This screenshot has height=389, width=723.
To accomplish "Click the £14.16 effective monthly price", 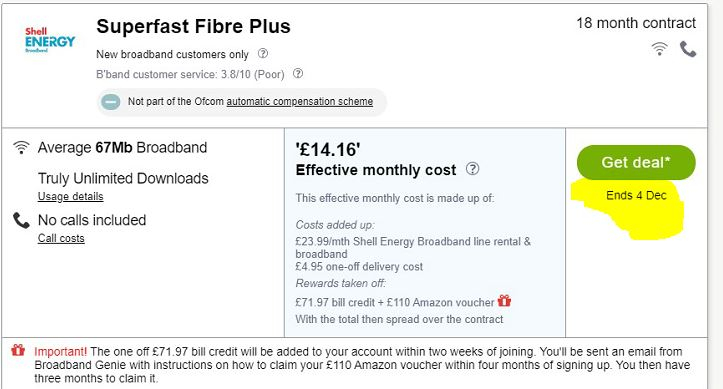I will point(328,149).
